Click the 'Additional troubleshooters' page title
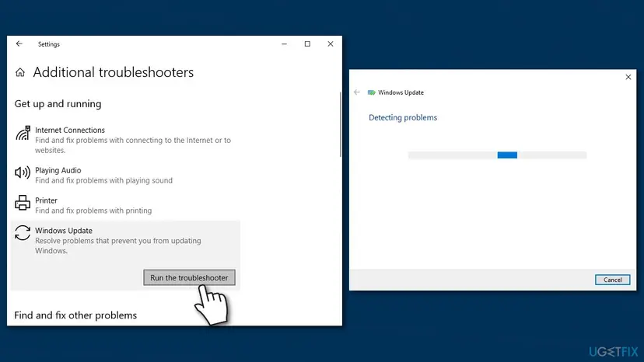 114,72
